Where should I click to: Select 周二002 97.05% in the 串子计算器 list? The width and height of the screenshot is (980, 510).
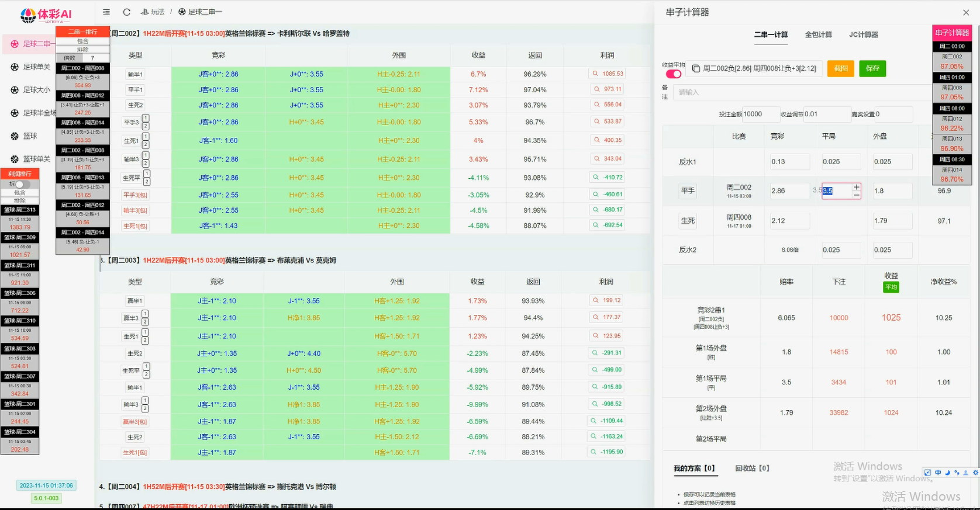pyautogui.click(x=952, y=61)
